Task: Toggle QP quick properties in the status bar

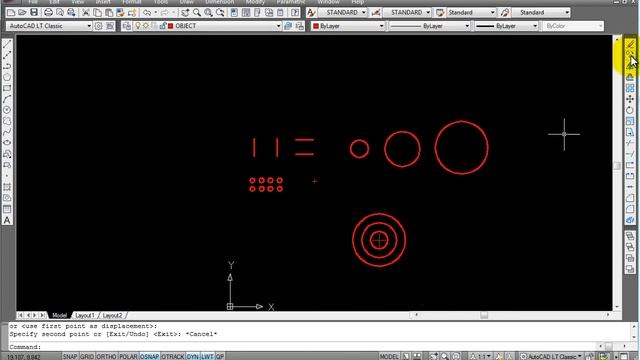Action: (220, 356)
